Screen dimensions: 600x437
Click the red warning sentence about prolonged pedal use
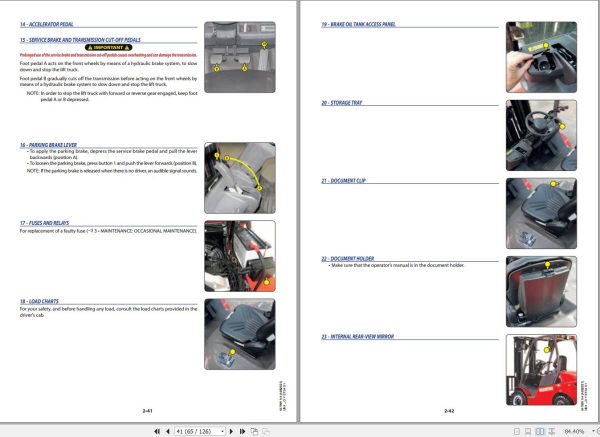pos(109,55)
